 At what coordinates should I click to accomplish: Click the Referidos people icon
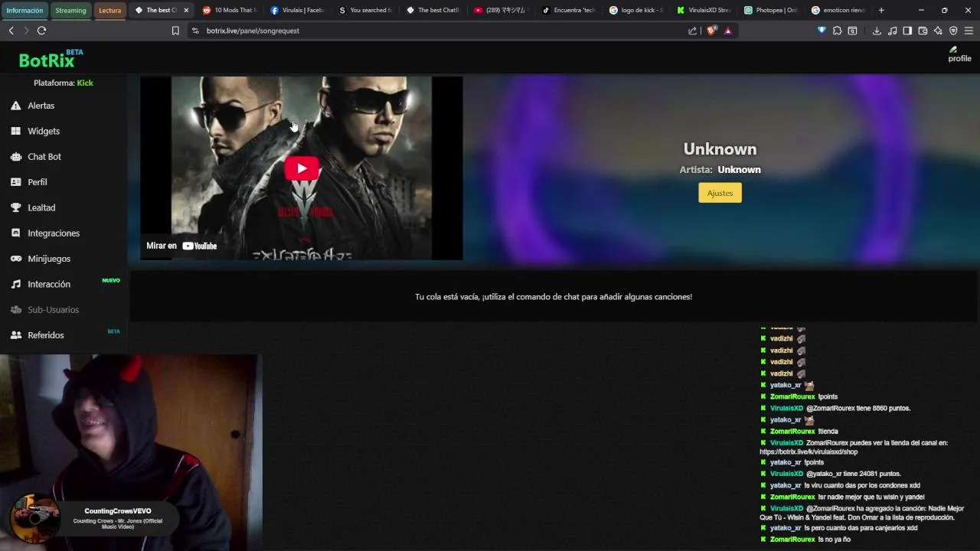[x=15, y=335]
